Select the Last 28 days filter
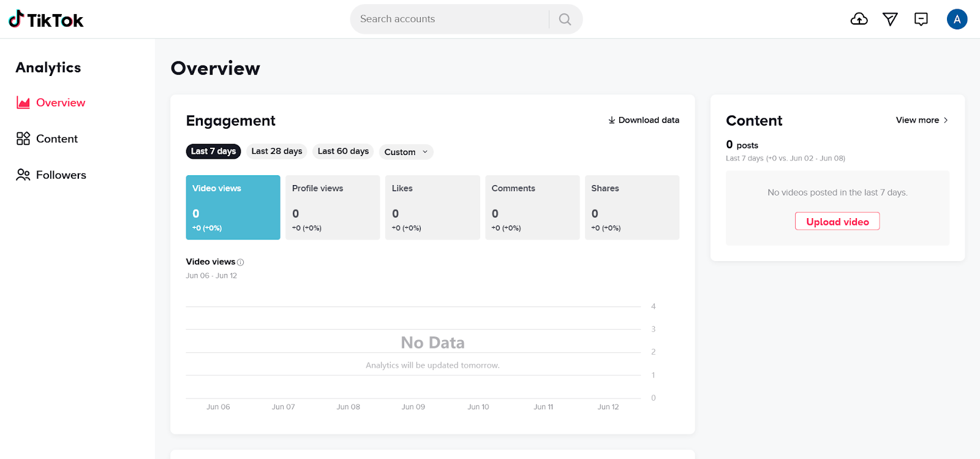This screenshot has height=459, width=980. 277,151
